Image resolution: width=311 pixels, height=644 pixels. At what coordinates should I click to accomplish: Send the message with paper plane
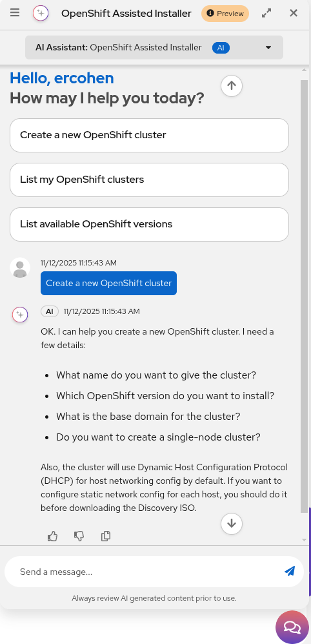[290, 571]
